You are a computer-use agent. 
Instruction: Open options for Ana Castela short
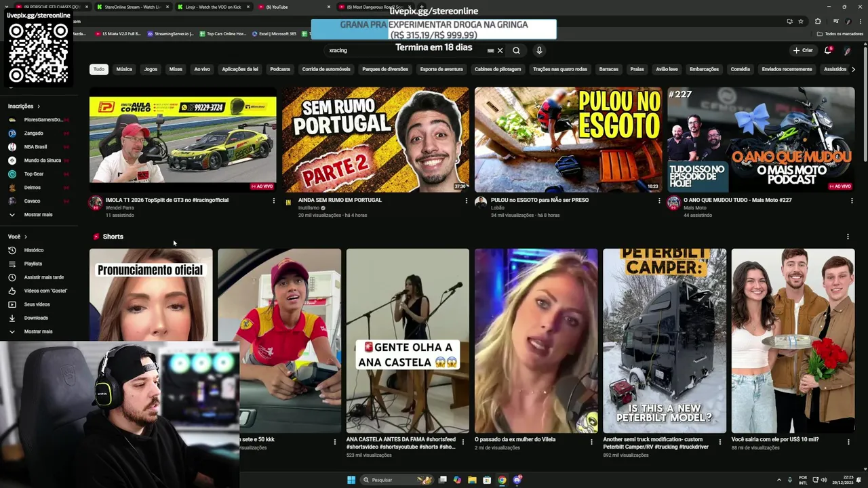click(463, 441)
